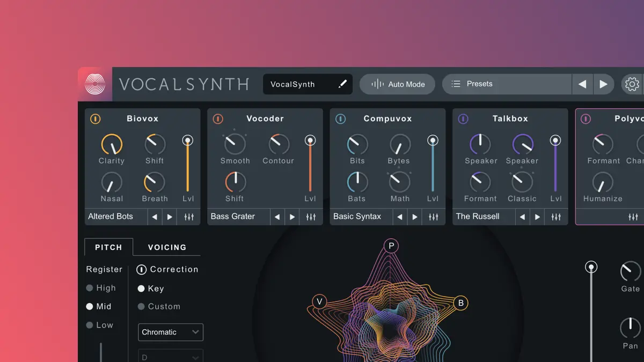Screen dimensions: 644x362
Task: Open the D key dropdown
Action: pyautogui.click(x=171, y=356)
